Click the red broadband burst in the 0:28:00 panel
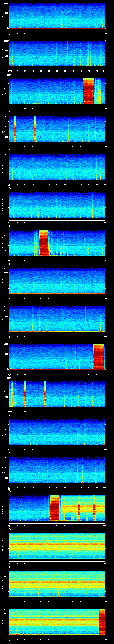 click(x=44, y=243)
